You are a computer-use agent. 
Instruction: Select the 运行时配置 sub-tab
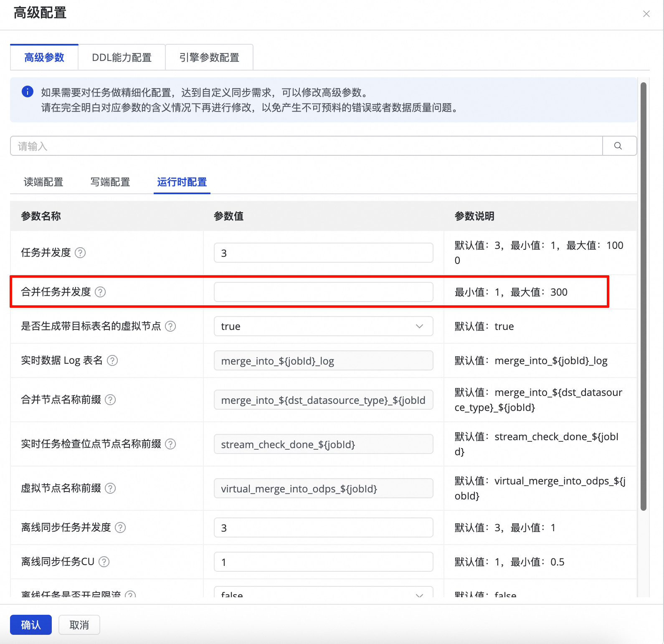point(182,182)
